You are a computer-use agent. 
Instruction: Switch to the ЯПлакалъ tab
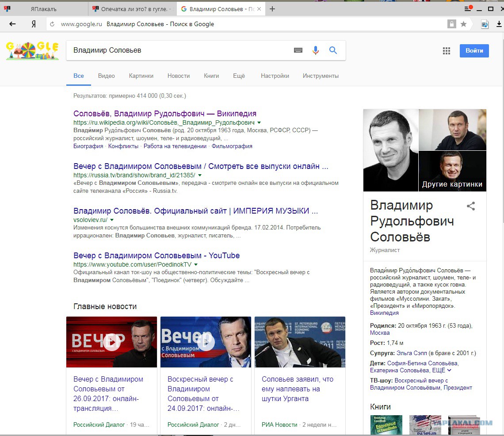click(x=44, y=9)
